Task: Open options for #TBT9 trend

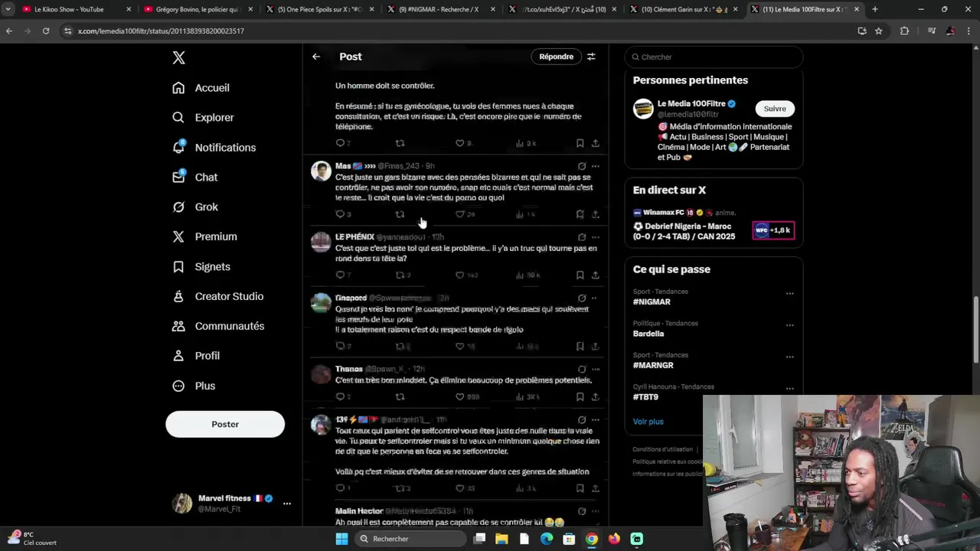Action: click(789, 389)
